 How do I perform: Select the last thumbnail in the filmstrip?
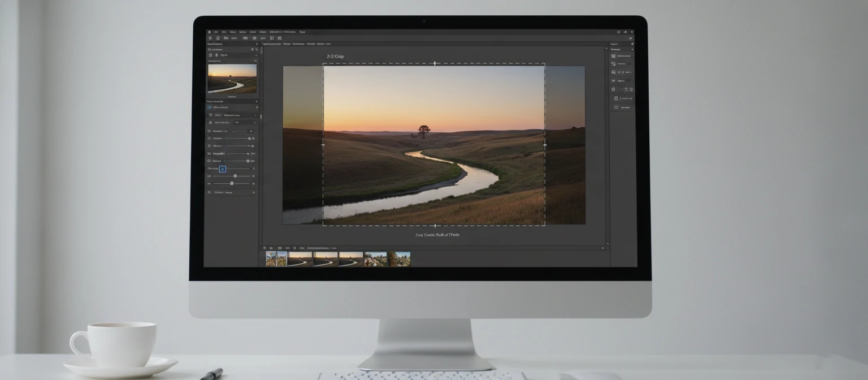399,259
